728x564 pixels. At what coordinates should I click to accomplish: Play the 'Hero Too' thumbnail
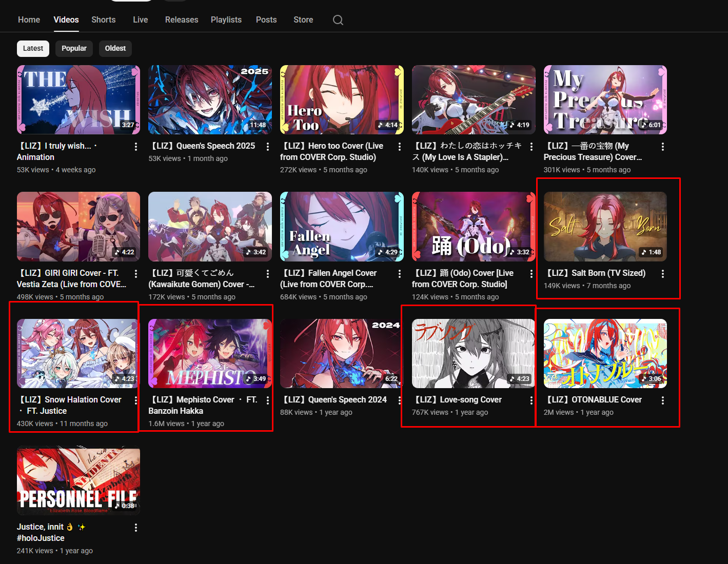click(342, 99)
